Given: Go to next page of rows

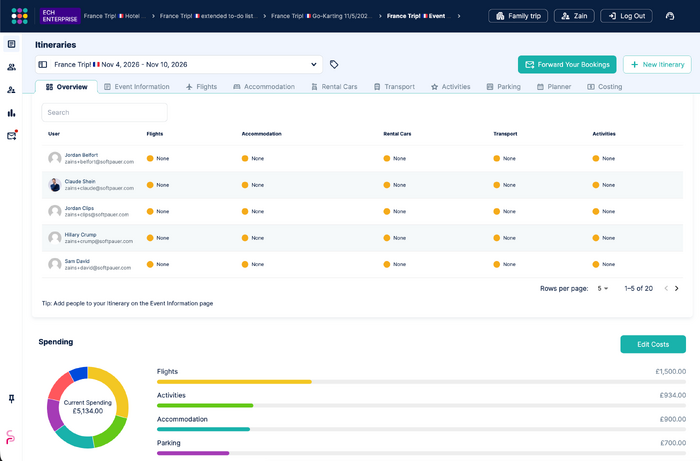Looking at the screenshot, I should pyautogui.click(x=677, y=288).
